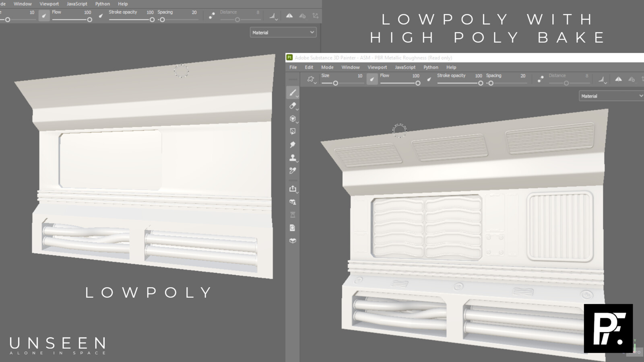Image resolution: width=644 pixels, height=362 pixels.
Task: Expand the Projection tool variants arrow
Action: pos(297,122)
